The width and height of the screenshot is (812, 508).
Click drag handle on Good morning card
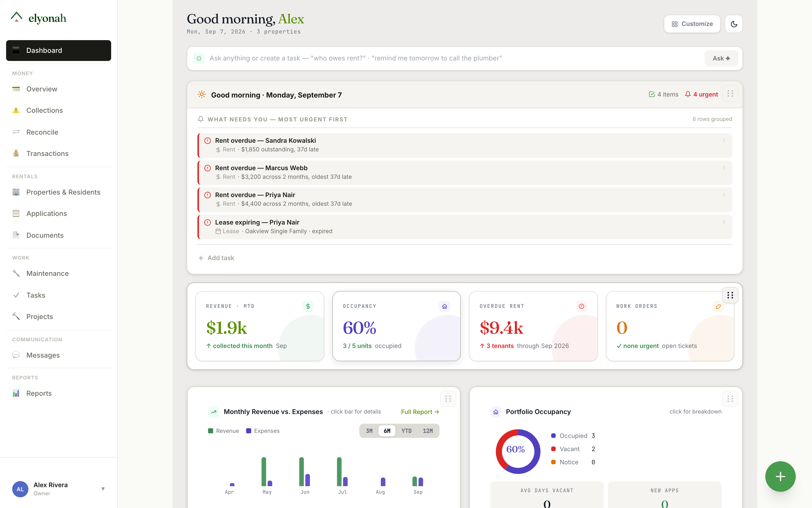point(730,94)
